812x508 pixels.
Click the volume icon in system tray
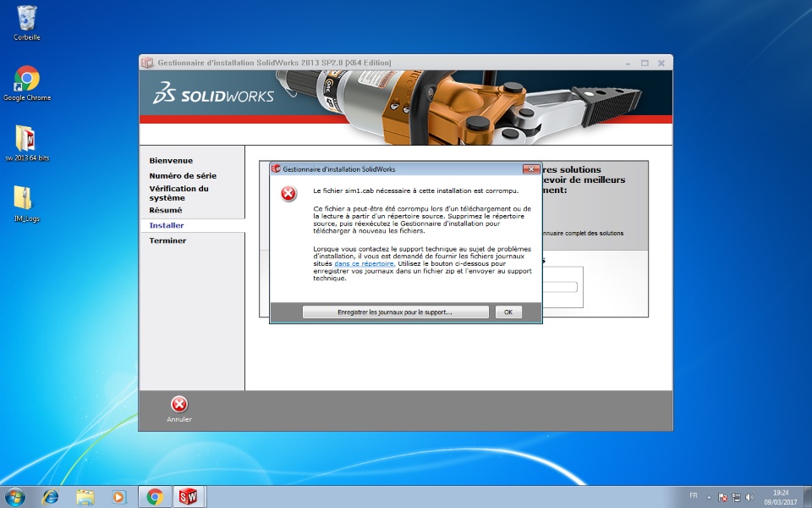tap(749, 498)
